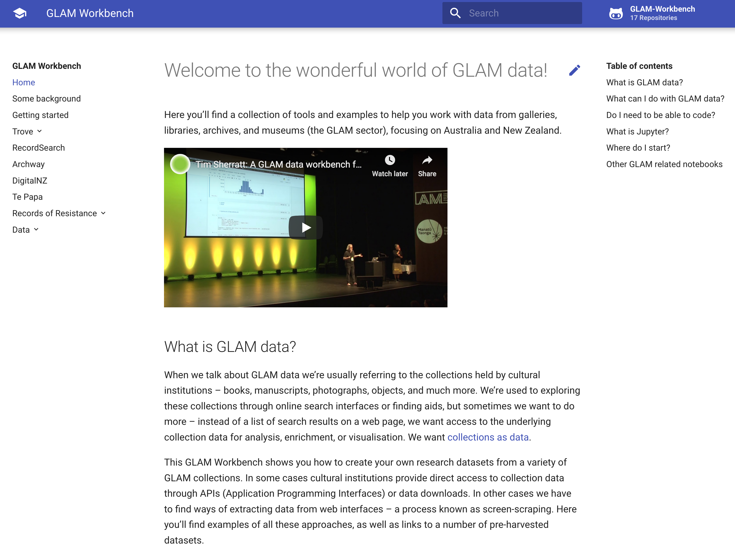
Task: Follow the 'collections as data' link
Action: (x=488, y=437)
